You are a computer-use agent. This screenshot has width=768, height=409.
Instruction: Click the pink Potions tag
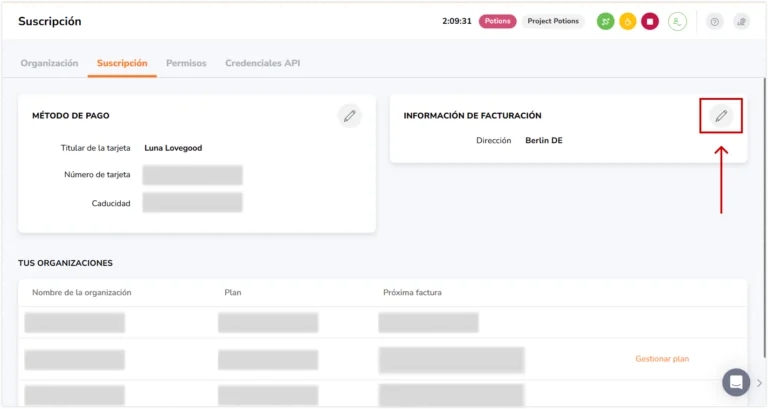click(x=497, y=21)
